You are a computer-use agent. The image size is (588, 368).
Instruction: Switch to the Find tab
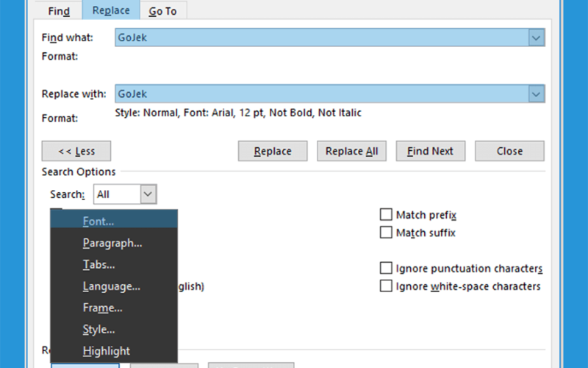point(59,10)
